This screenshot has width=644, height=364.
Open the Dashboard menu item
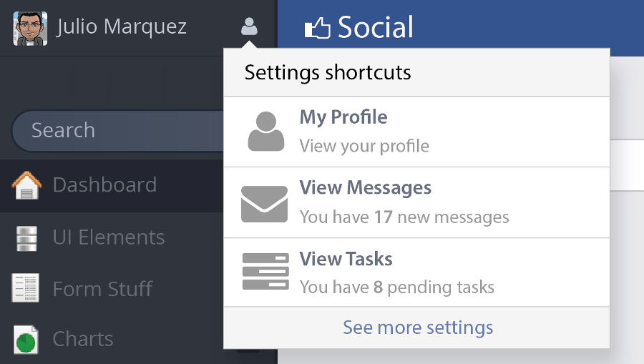pos(112,185)
